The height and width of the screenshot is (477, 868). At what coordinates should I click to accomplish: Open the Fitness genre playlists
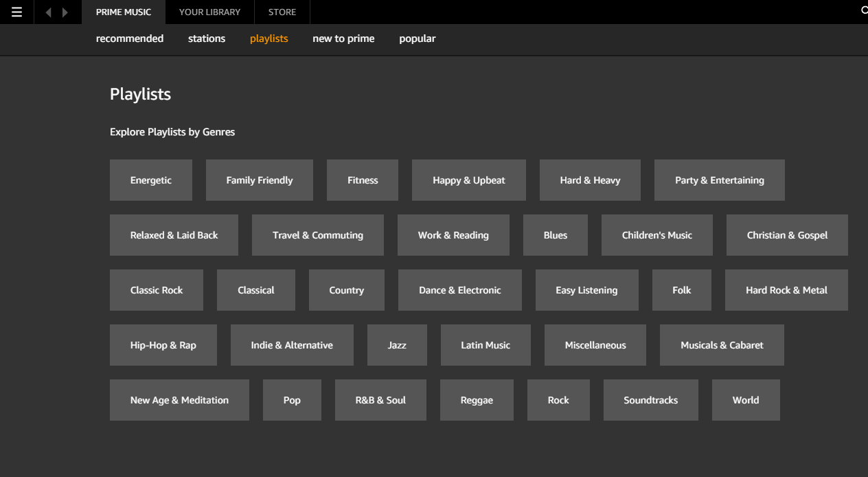pos(362,179)
